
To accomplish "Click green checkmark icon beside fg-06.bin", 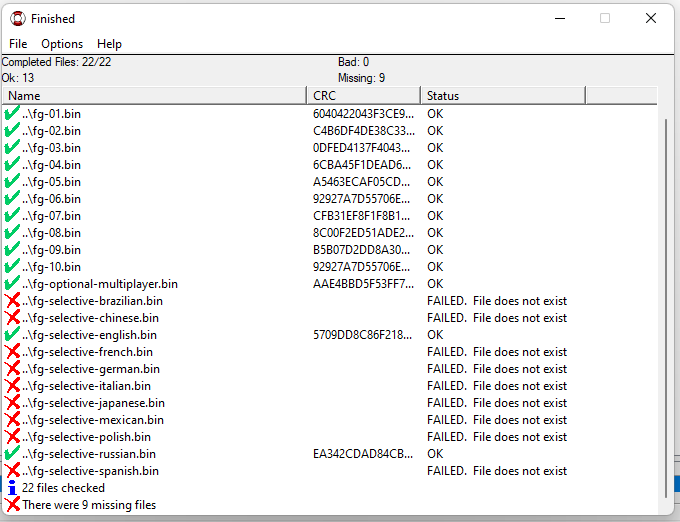I will (12, 198).
